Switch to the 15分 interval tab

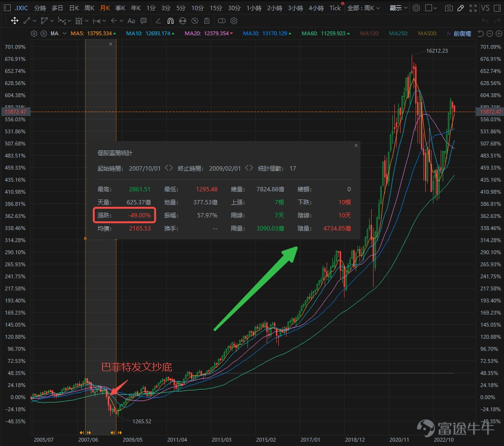pos(216,8)
